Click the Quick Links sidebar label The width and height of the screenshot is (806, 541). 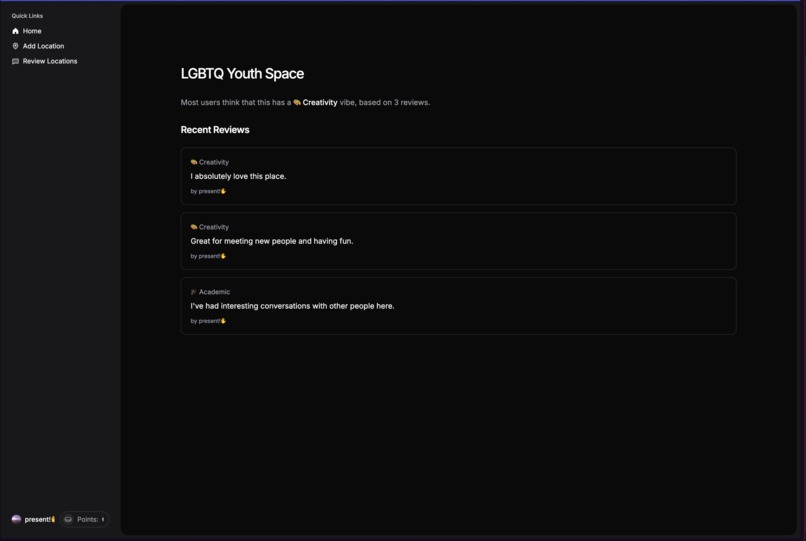[27, 16]
